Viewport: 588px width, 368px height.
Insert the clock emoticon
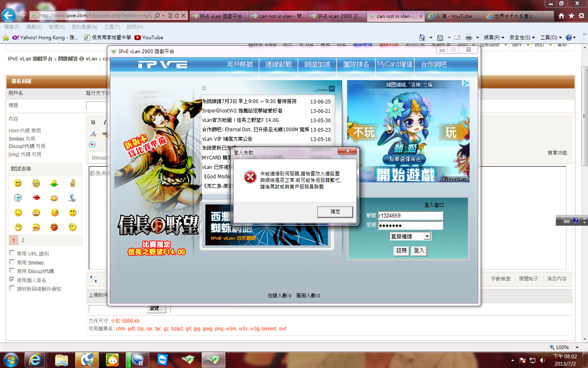click(18, 198)
